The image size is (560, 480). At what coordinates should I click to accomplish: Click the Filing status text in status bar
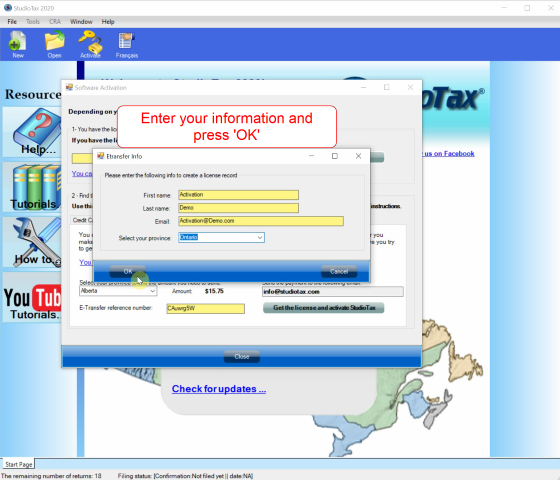(185, 476)
